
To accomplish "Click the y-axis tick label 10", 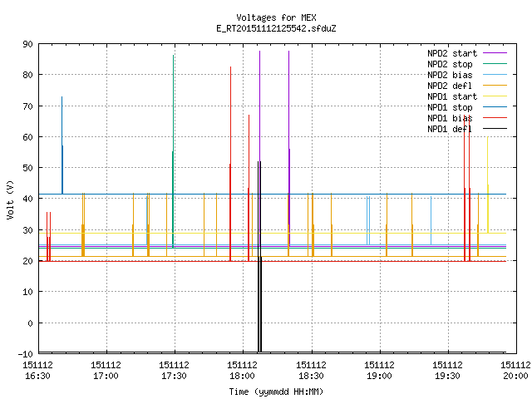I will (x=27, y=292).
